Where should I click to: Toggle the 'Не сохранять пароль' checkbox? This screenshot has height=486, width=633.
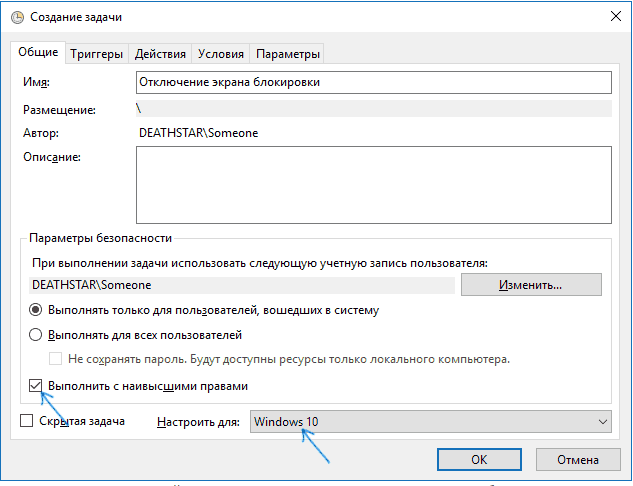[55, 359]
